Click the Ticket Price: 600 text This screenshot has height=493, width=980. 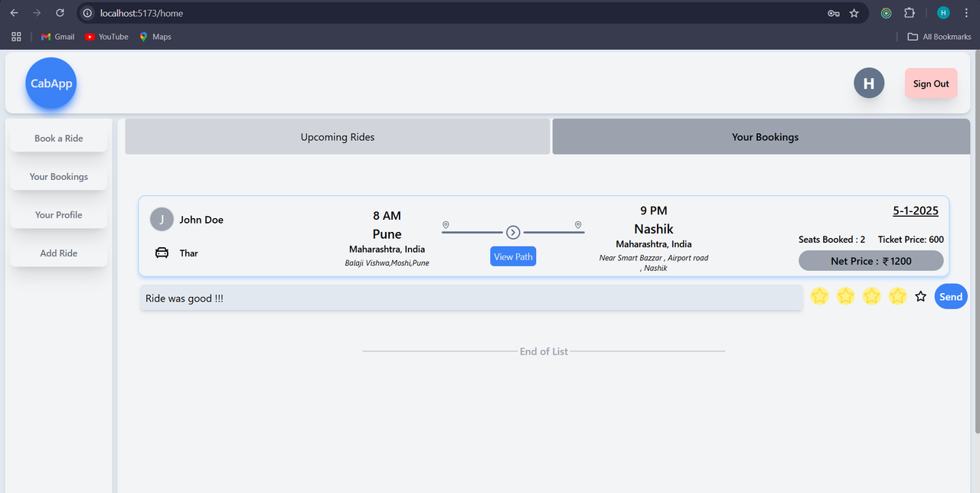[910, 240]
